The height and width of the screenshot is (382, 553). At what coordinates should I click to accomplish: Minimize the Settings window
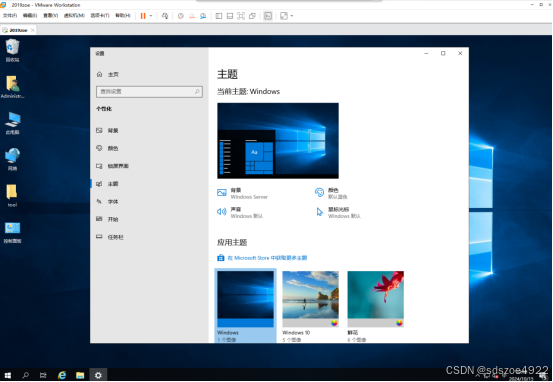(426, 53)
